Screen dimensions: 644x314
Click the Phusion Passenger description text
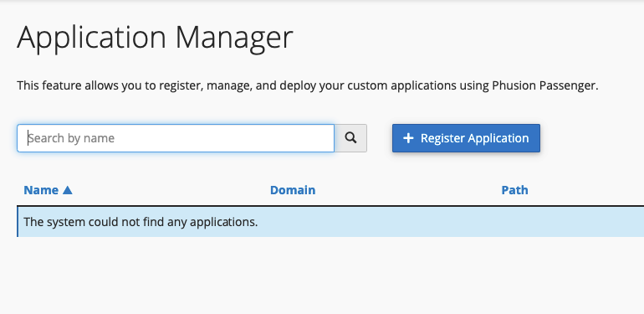click(307, 85)
